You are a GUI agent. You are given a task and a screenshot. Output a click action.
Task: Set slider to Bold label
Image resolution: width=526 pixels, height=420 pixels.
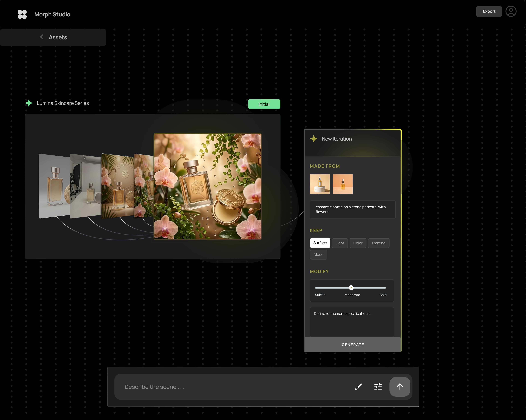[x=383, y=295]
